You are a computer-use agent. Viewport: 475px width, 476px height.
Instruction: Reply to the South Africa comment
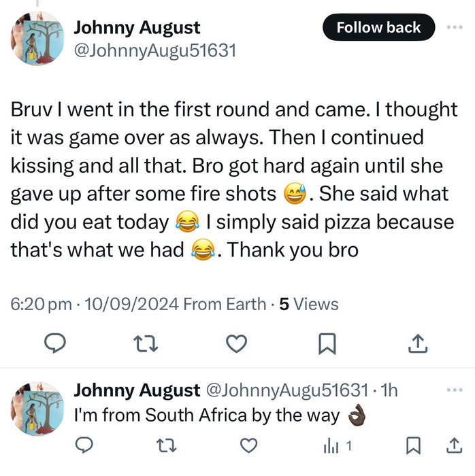[x=84, y=445]
